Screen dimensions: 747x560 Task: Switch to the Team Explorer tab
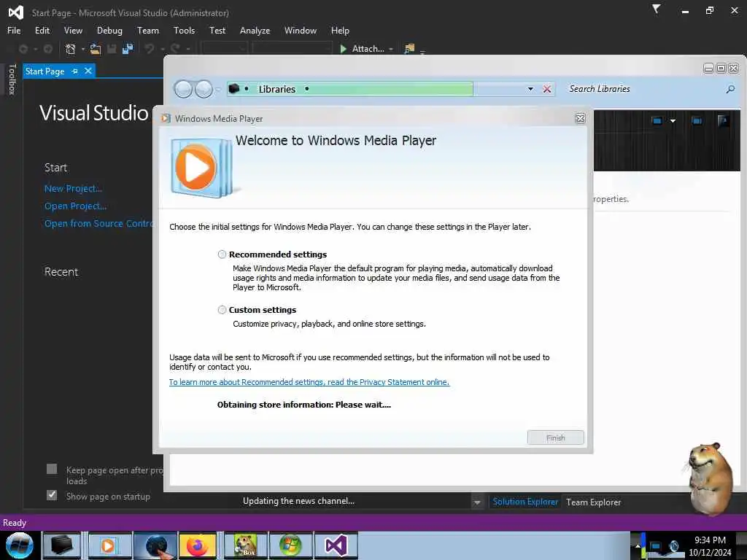coord(593,502)
